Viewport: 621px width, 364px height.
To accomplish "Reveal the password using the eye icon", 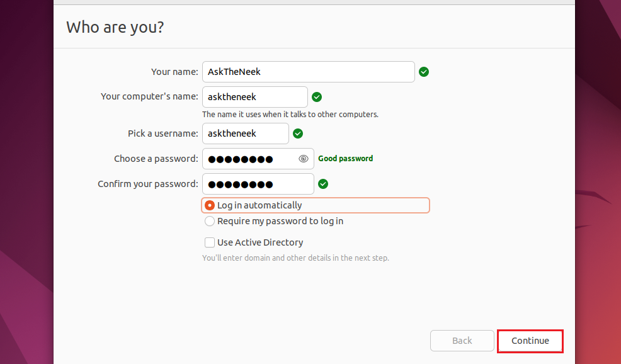I will point(303,159).
